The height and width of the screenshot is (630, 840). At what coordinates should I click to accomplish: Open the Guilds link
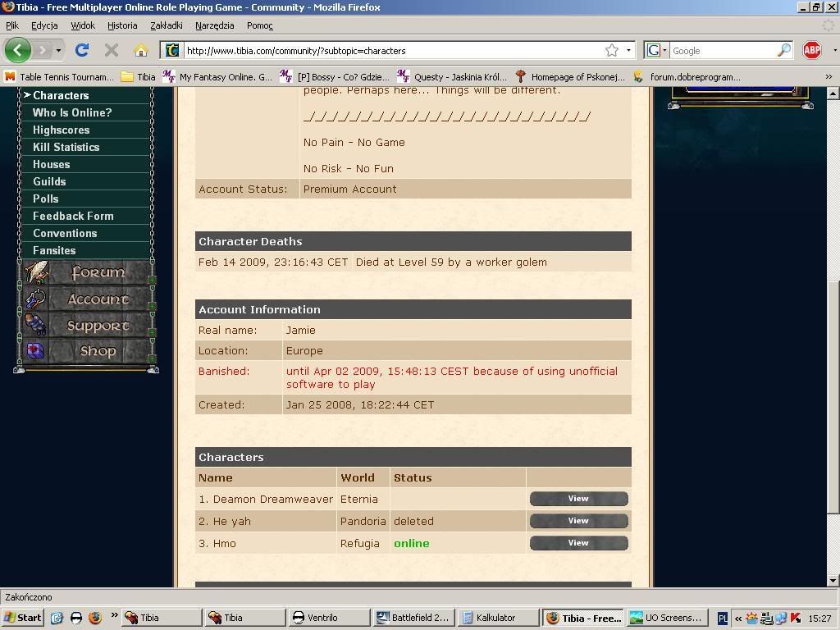tap(49, 181)
